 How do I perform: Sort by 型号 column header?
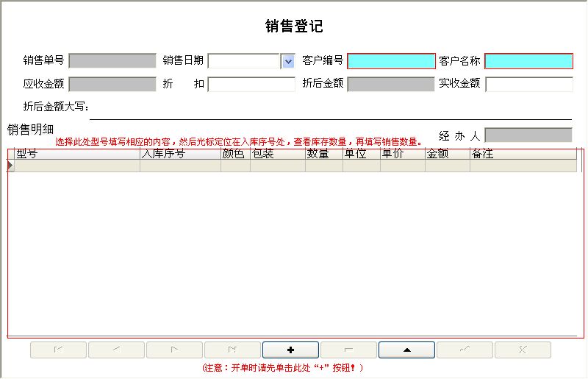point(77,154)
